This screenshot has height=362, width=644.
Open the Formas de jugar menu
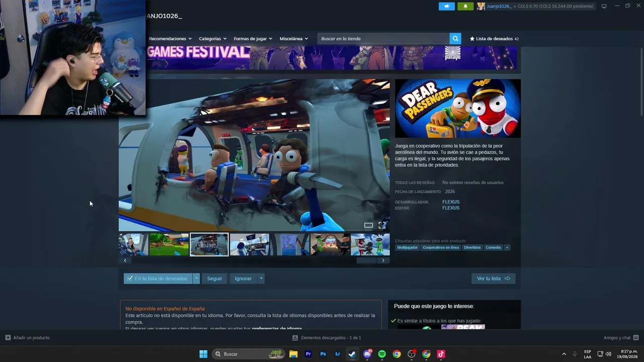(253, 39)
